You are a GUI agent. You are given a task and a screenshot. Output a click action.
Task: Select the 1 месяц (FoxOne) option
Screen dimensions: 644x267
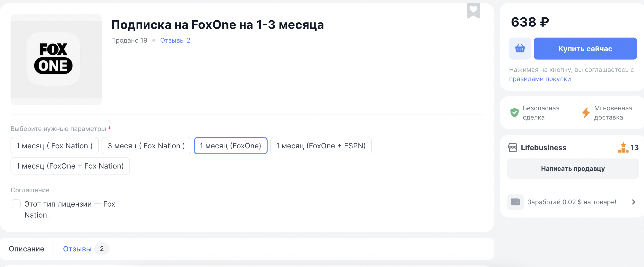coord(231,146)
